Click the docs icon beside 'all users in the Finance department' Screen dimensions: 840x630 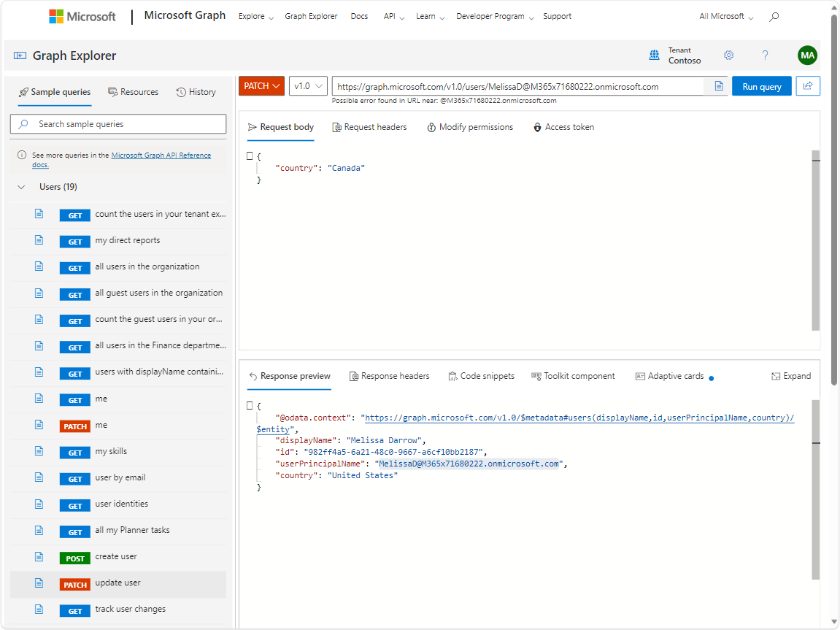point(39,345)
